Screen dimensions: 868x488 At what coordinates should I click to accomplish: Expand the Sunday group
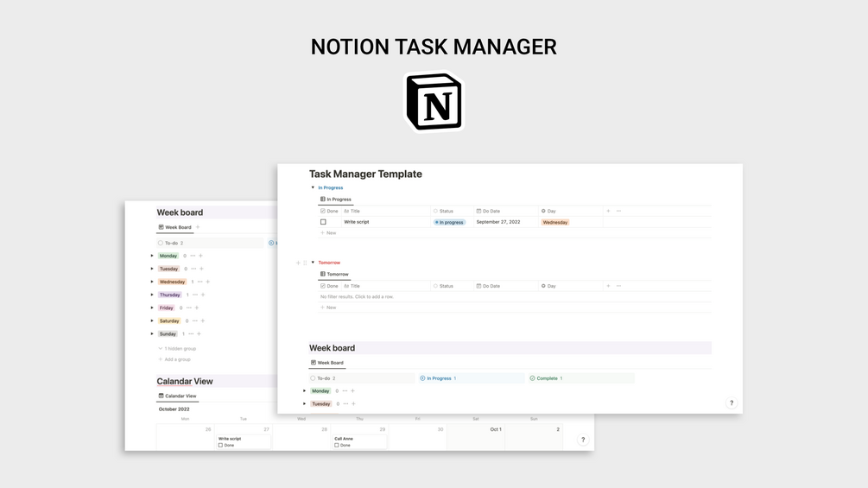[152, 334]
